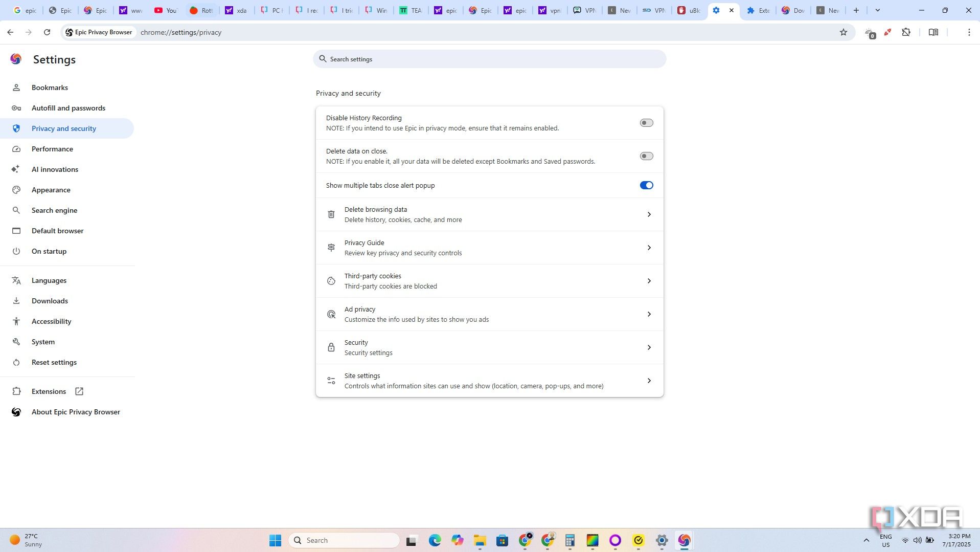Click the Default browser window icon
980x552 pixels.
16,231
